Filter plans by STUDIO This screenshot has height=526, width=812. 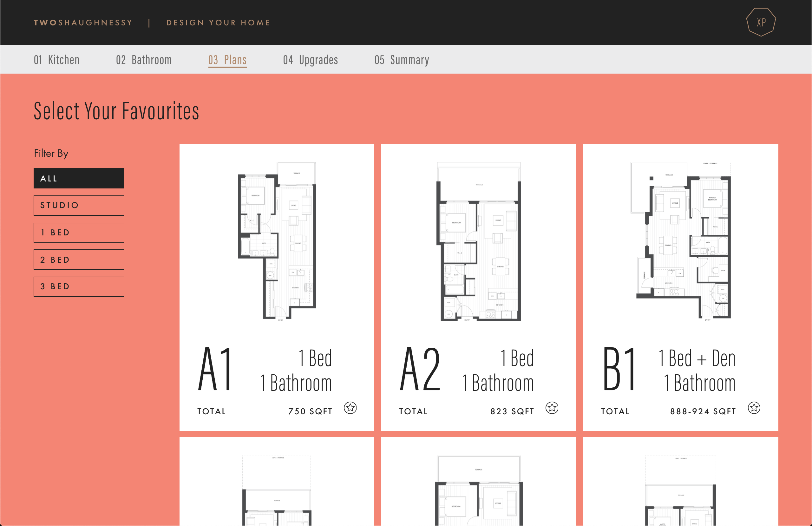coord(79,206)
